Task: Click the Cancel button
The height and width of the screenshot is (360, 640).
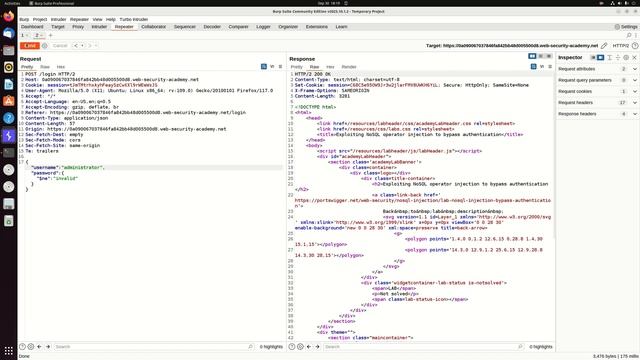Action: coord(60,46)
